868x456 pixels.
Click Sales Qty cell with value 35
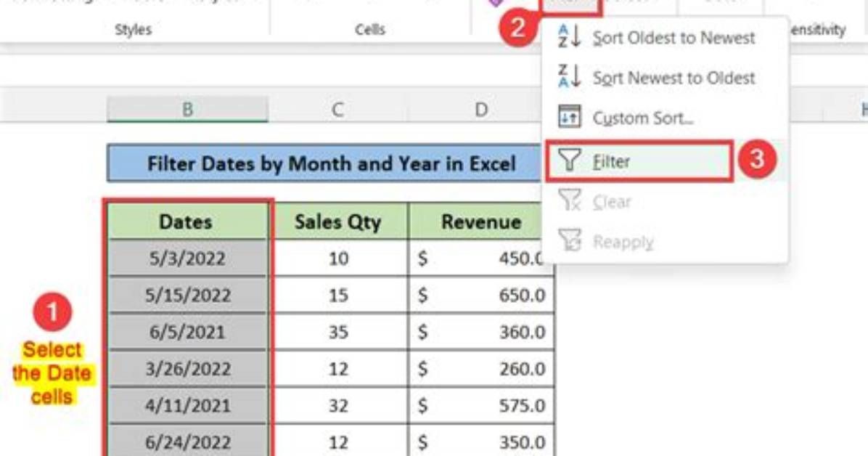[x=338, y=331]
